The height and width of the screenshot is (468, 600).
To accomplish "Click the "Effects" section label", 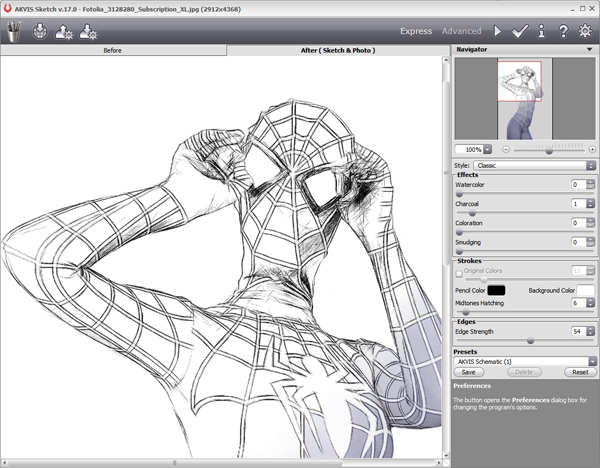I will click(x=468, y=174).
